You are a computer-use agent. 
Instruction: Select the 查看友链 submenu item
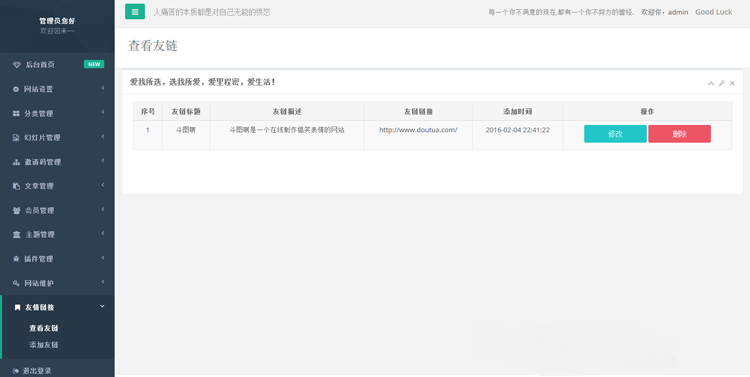click(x=44, y=328)
